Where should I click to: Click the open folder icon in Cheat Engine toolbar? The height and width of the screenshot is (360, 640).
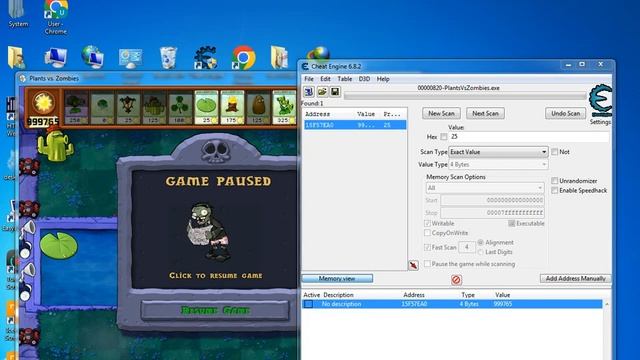pyautogui.click(x=322, y=91)
